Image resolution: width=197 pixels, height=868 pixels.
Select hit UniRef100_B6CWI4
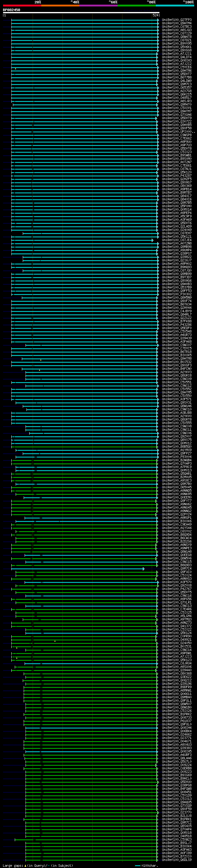click(x=177, y=538)
